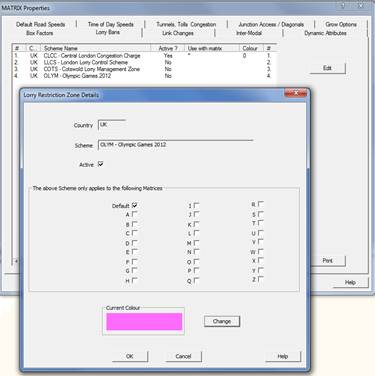
Task: Click the Change colour button
Action: point(222,321)
